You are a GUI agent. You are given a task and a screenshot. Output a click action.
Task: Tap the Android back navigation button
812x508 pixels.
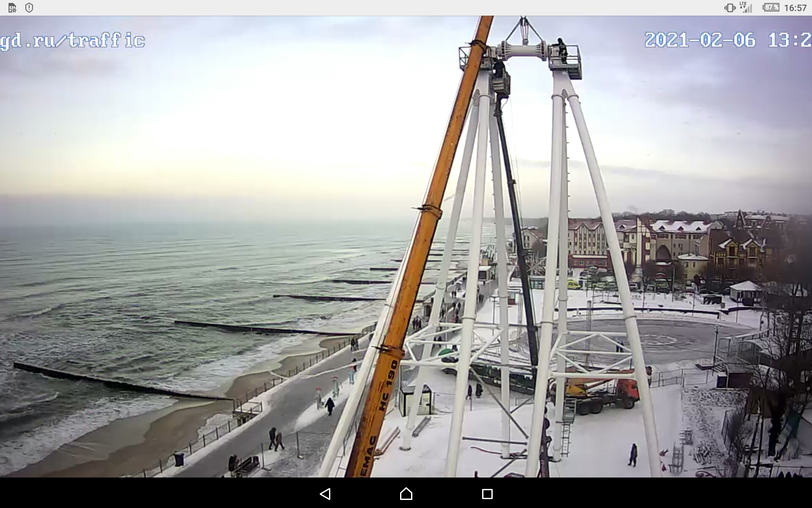pos(325,494)
